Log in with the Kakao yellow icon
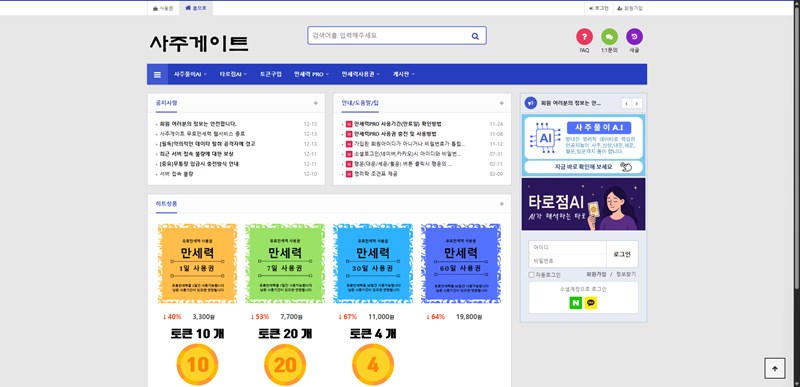800x387 pixels. pyautogui.click(x=591, y=303)
